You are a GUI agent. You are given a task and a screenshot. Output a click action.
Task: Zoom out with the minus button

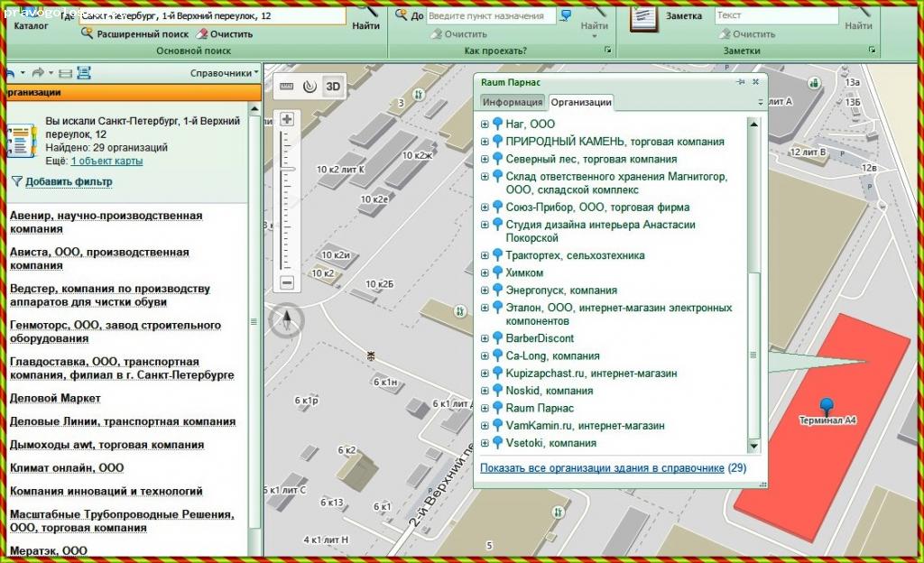(x=287, y=282)
